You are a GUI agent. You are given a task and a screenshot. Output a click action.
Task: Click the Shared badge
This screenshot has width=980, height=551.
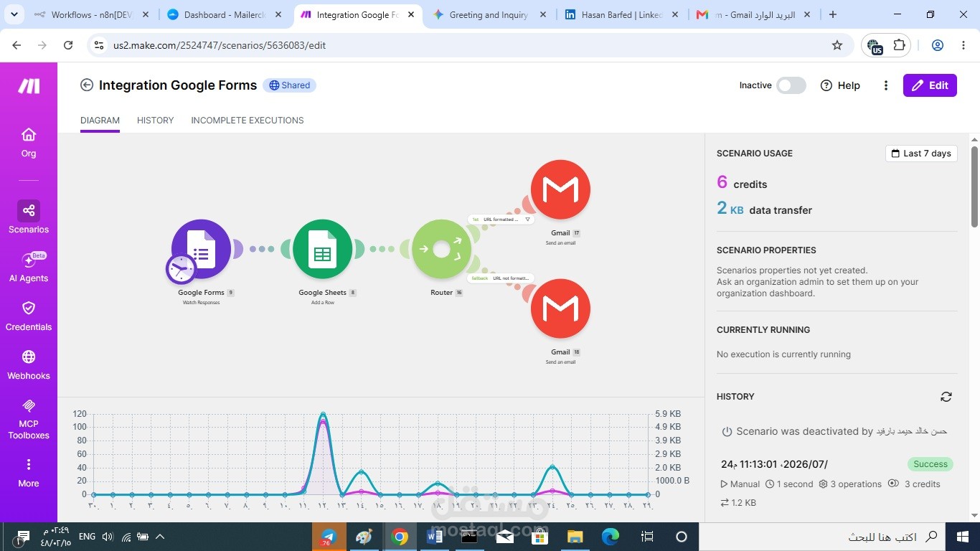coord(290,85)
